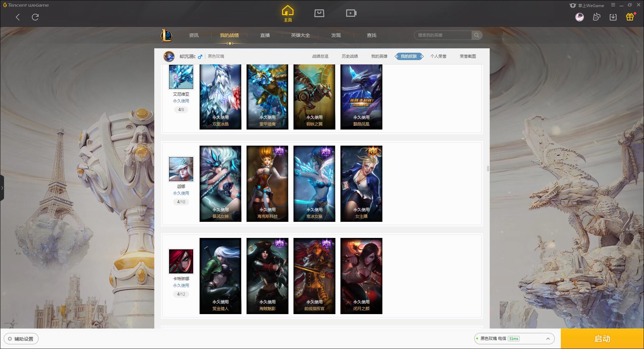Viewport: 644px width, 349px height.
Task: Click the 搜索我的英雄 search field
Action: pos(443,35)
